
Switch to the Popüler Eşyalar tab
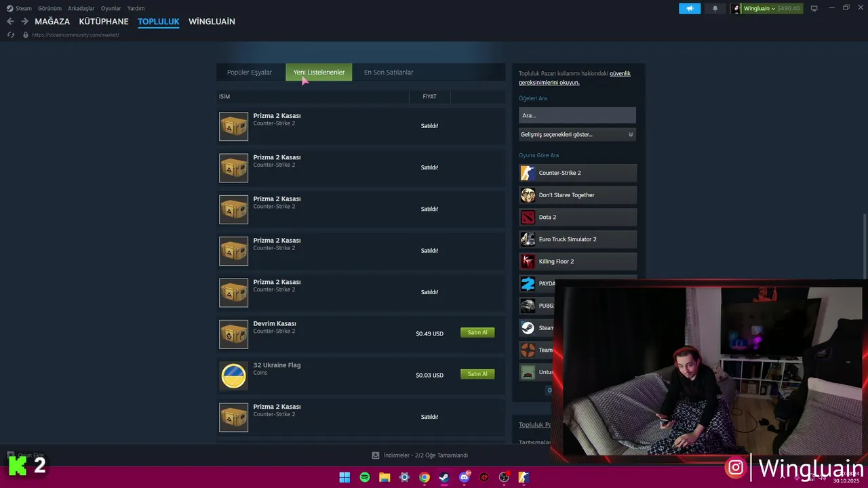point(250,73)
